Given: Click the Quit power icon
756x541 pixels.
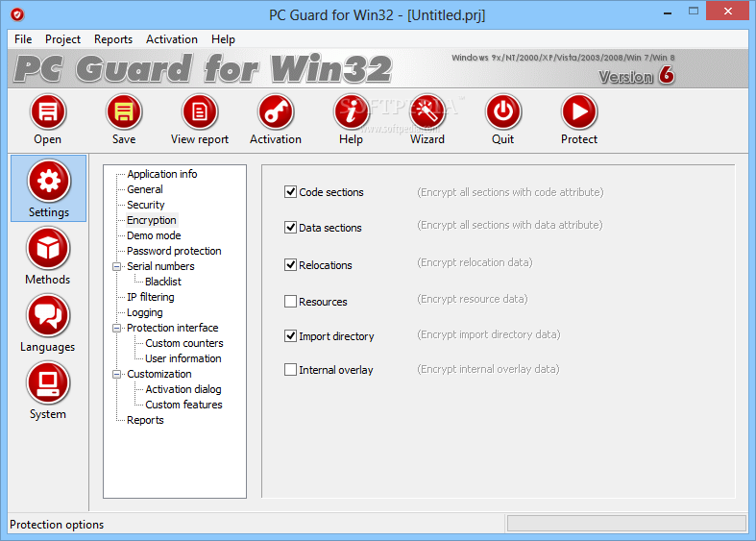Looking at the screenshot, I should click(x=502, y=111).
